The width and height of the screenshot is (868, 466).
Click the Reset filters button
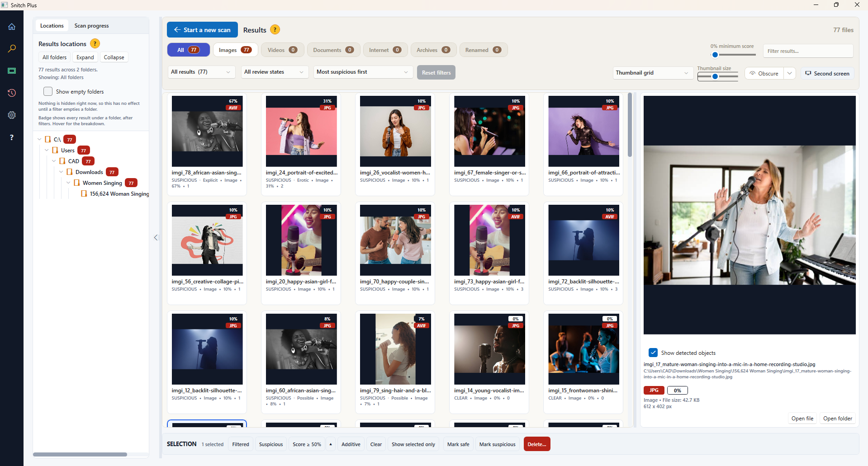(436, 72)
